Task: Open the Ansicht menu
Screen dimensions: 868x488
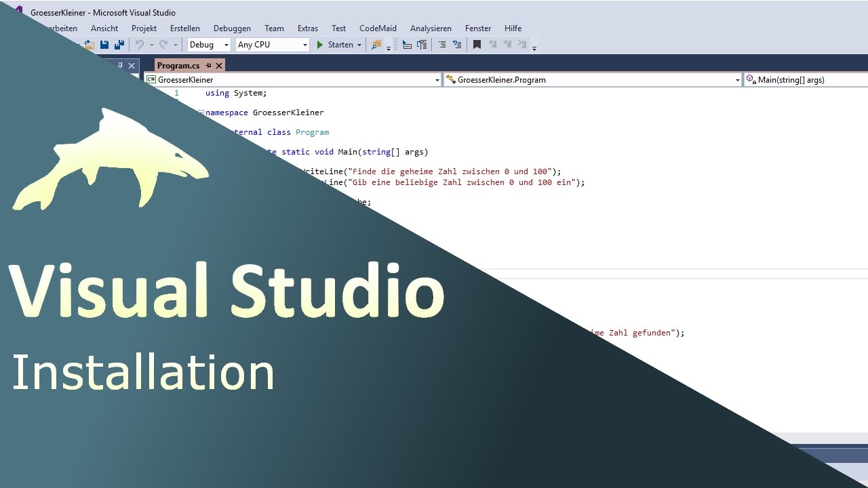Action: [104, 28]
